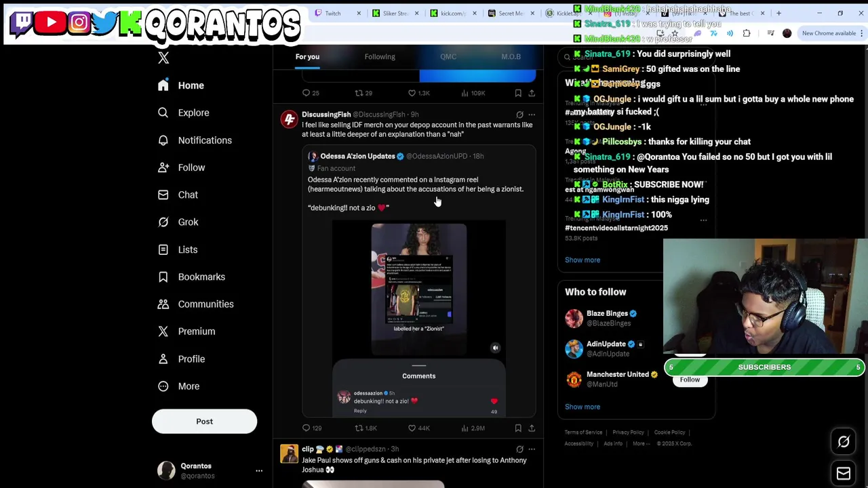Viewport: 868px width, 488px height.
Task: Repost the top post with 29 reposts
Action: click(363, 93)
